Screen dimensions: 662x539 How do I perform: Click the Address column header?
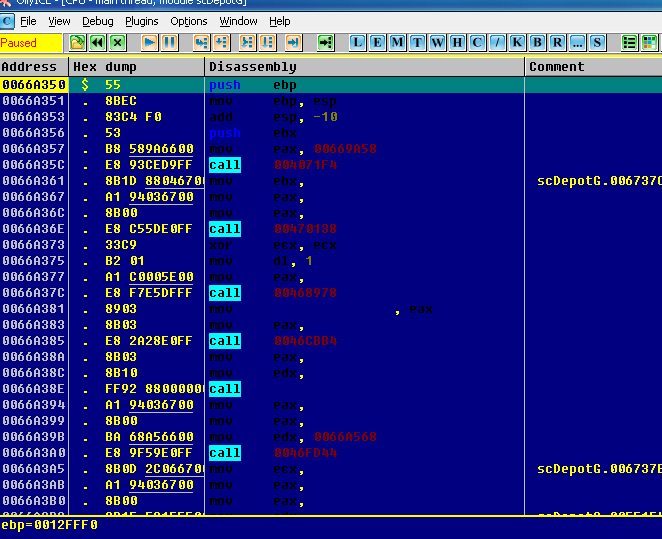[34, 67]
